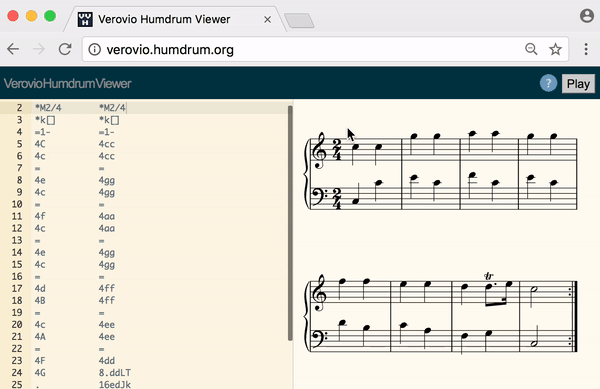The height and width of the screenshot is (389, 600).
Task: Click the 4cc token on line 6
Action: click(x=106, y=156)
